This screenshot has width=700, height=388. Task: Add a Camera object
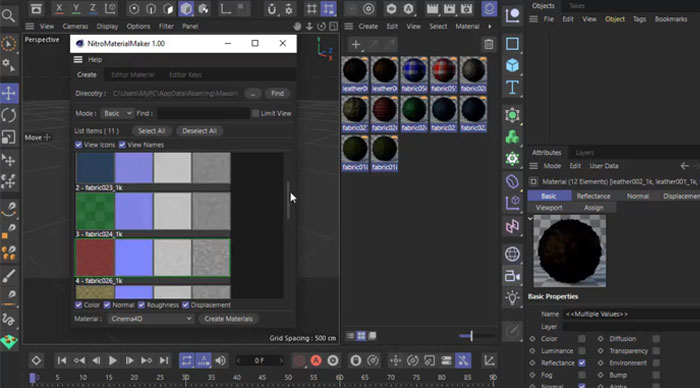[x=512, y=276]
